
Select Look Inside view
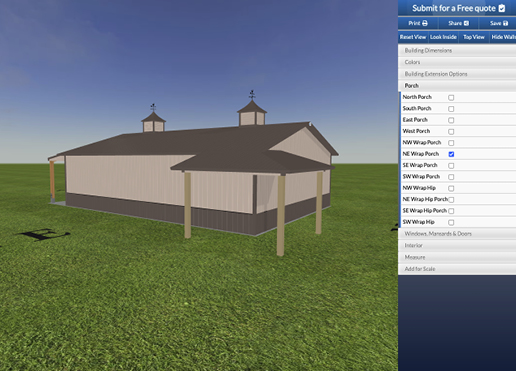point(443,37)
